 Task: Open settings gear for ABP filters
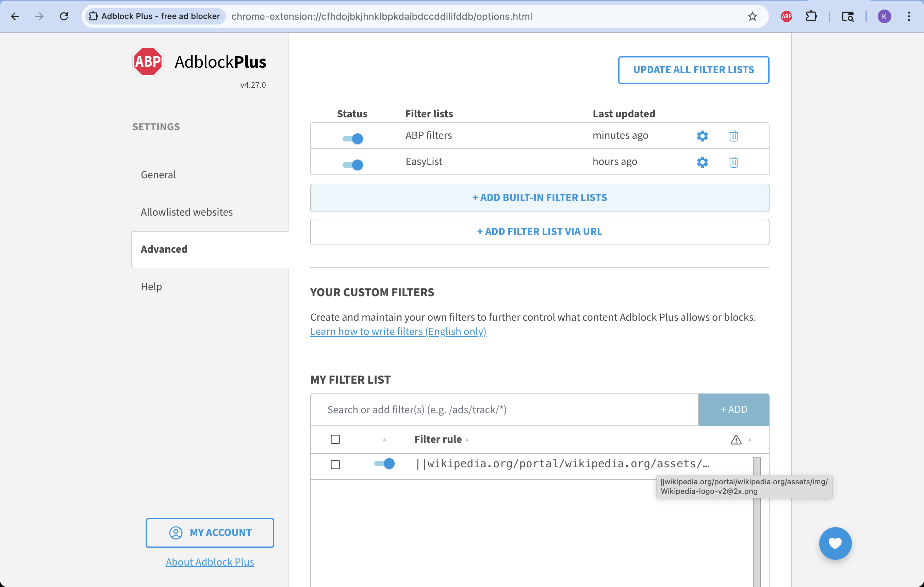[x=702, y=136]
